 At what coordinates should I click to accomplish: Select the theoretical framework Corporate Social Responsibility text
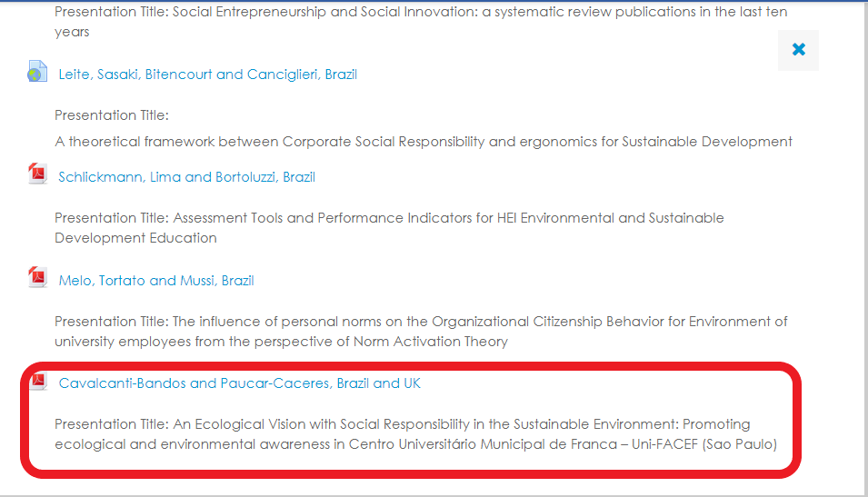click(424, 142)
